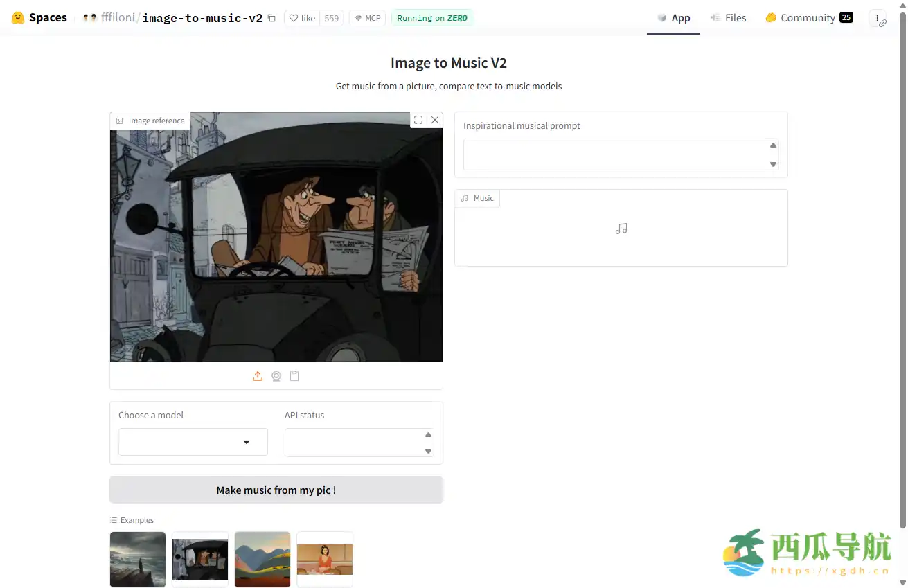Remove the uploaded reference image
This screenshot has width=908, height=588.
(435, 120)
